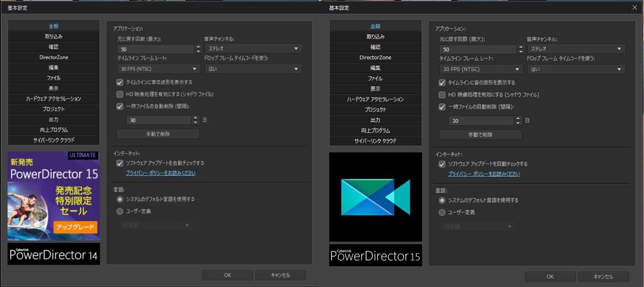Decrease 元に戻す回数 value in PowerDirector 15 window
644x287 pixels.
(x=521, y=52)
